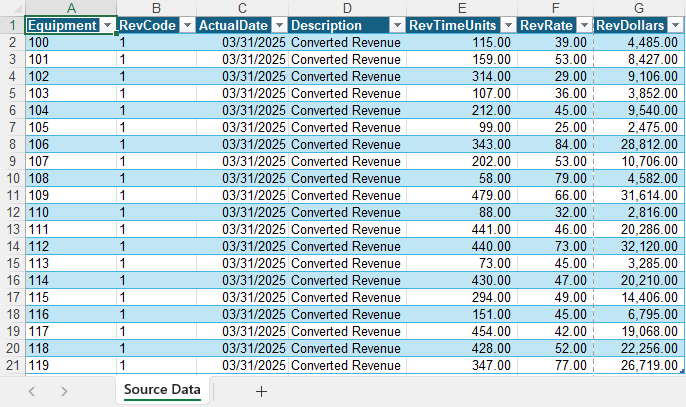The height and width of the screenshot is (407, 686).
Task: Select RevRate cell 29.00
Action: 555,77
